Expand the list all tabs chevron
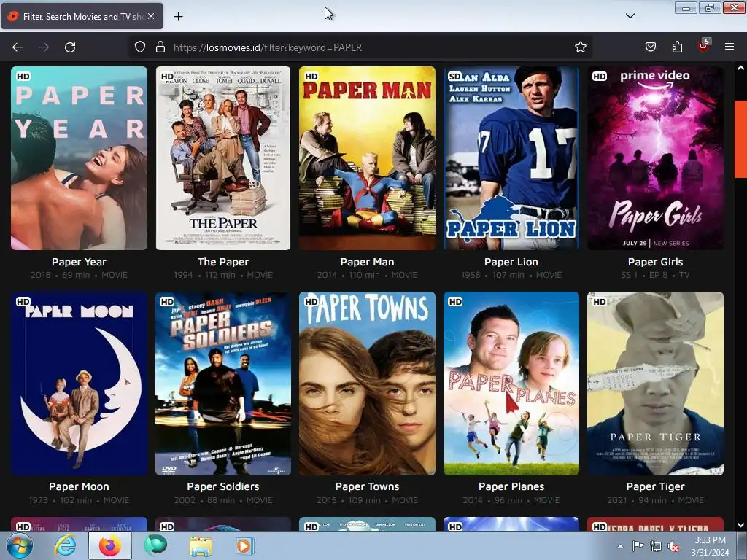This screenshot has height=560, width=747. pos(630,16)
